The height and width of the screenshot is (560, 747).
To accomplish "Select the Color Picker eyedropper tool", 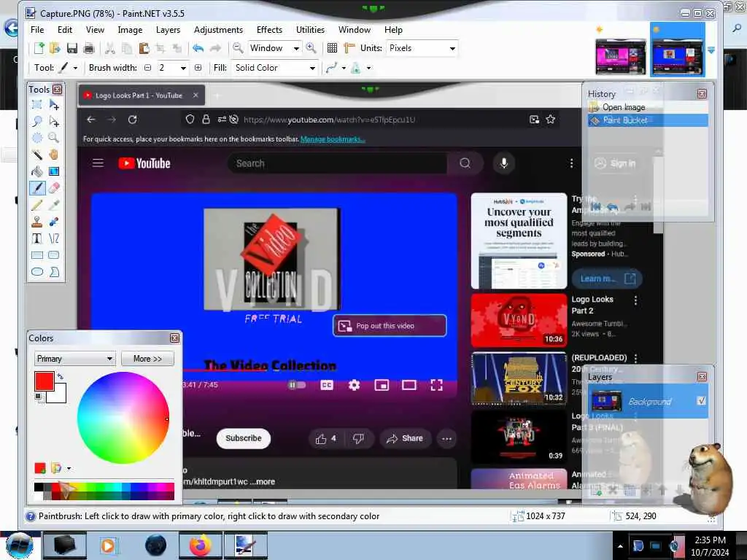I will tap(54, 205).
